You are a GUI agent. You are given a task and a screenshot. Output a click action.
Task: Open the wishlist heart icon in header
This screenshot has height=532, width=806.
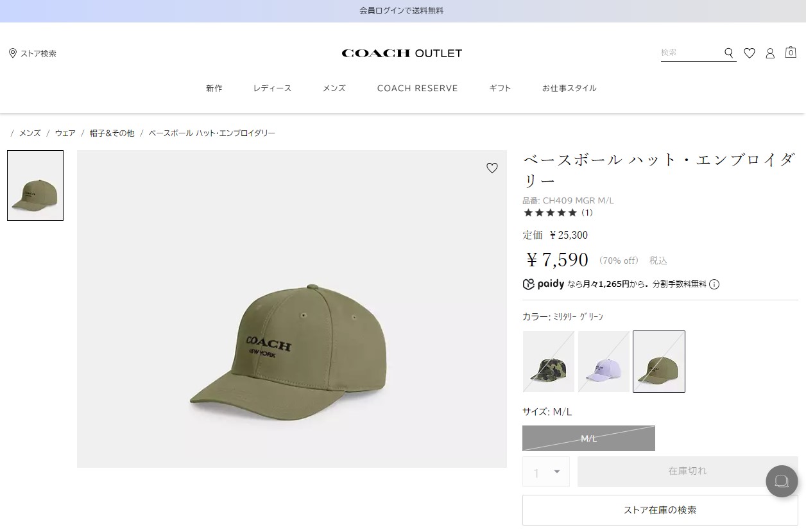[x=749, y=53]
